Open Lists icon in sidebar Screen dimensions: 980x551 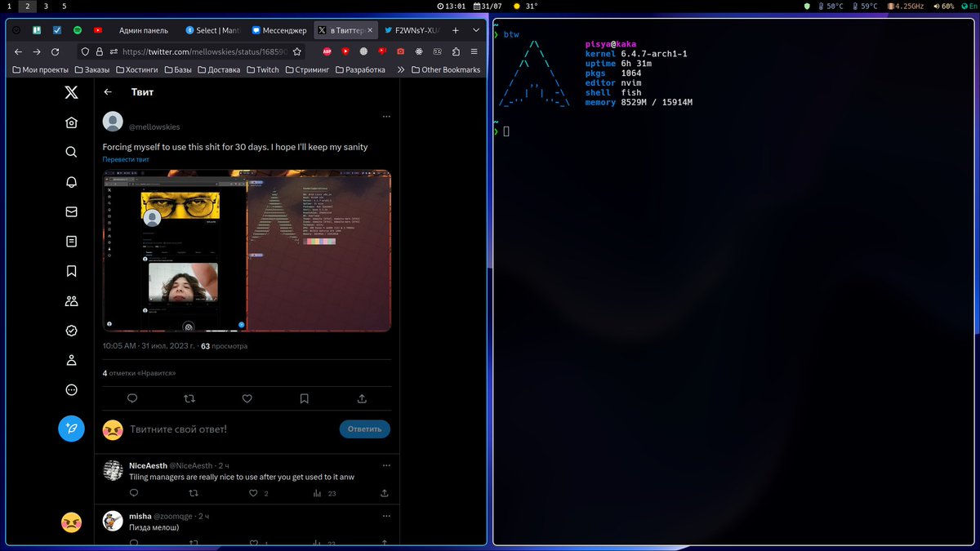click(71, 242)
